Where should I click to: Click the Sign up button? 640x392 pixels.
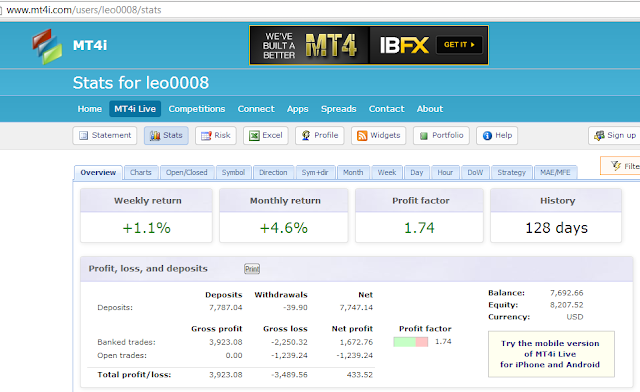point(614,135)
